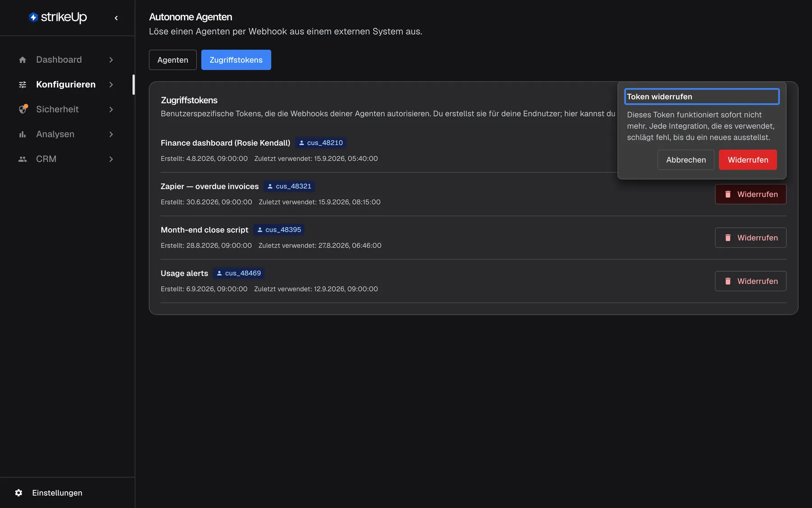Click 'Erstellt: 28.8.2026, 09:00:00' text
This screenshot has height=508, width=812.
[x=206, y=245]
